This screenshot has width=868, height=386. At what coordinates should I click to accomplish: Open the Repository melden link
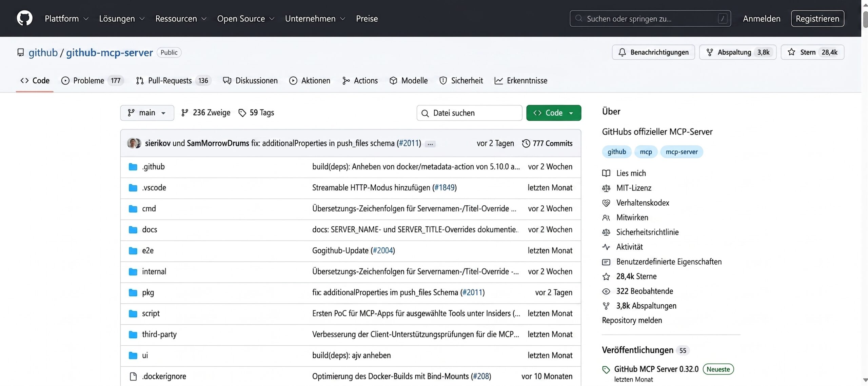tap(632, 321)
